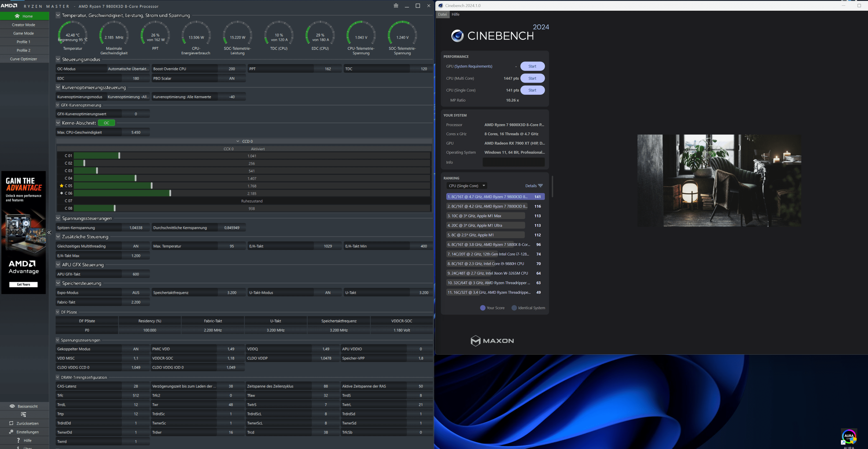Screen dimensions: 868x449
Task: Click the import/export profile icon in sidebar
Action: 24,415
